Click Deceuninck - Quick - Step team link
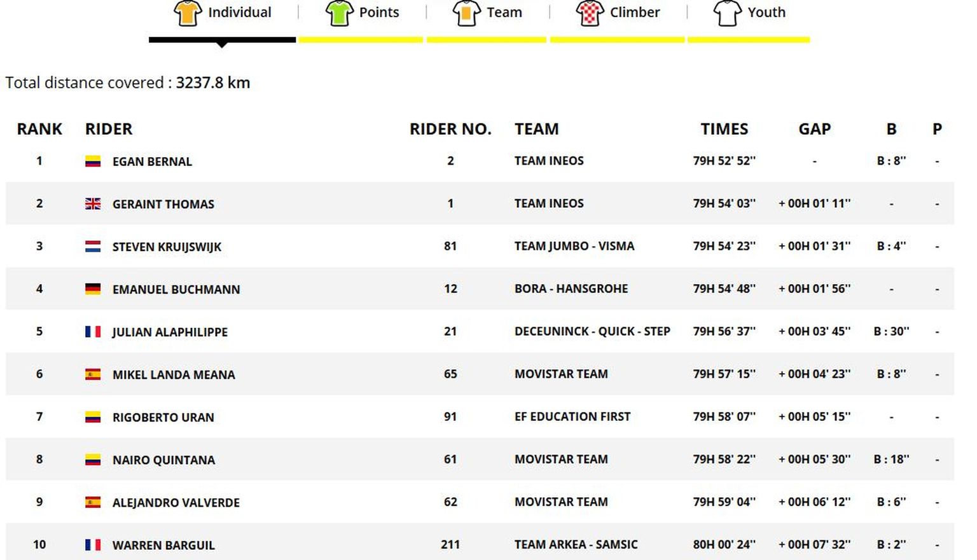The image size is (977, 560). pos(592,331)
